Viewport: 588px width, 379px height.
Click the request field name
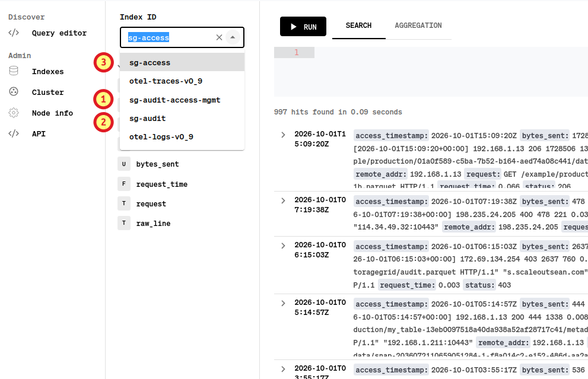(151, 204)
